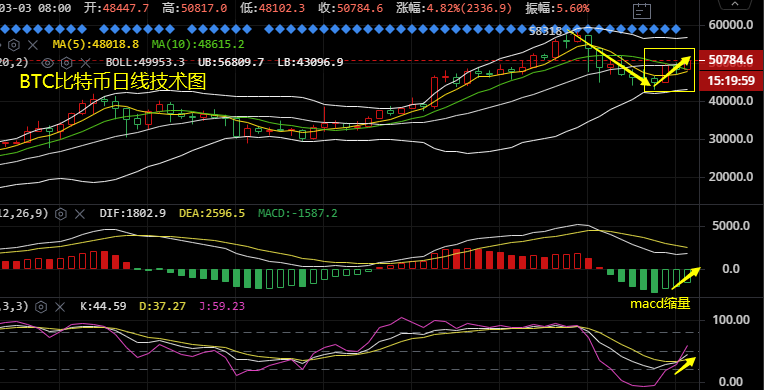Click the high price 高:50817.0
The height and width of the screenshot is (390, 764).
pos(195,8)
